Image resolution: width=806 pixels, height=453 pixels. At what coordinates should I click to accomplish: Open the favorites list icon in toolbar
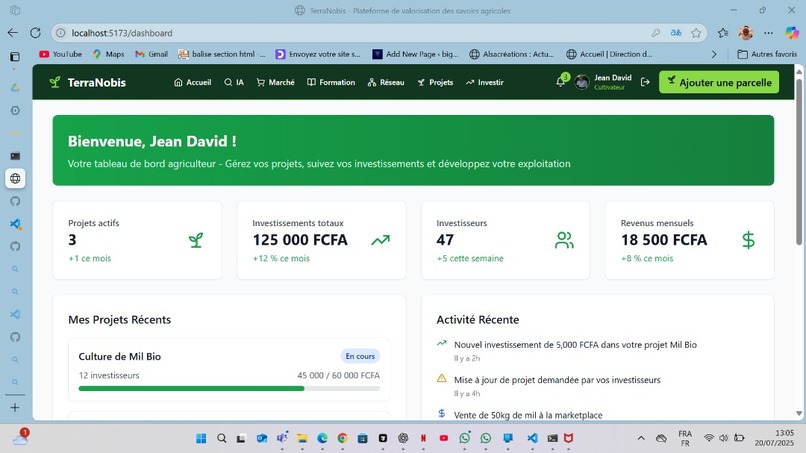tap(723, 33)
